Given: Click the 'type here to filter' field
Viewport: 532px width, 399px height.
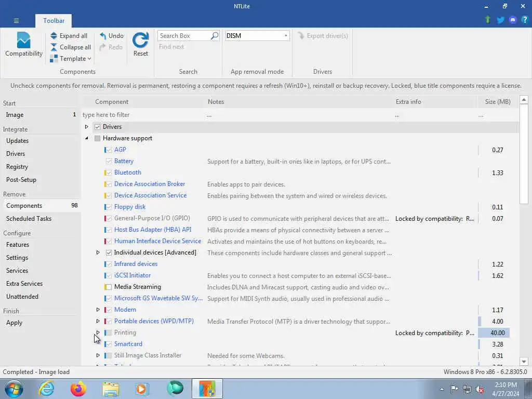Looking at the screenshot, I should 143,115.
